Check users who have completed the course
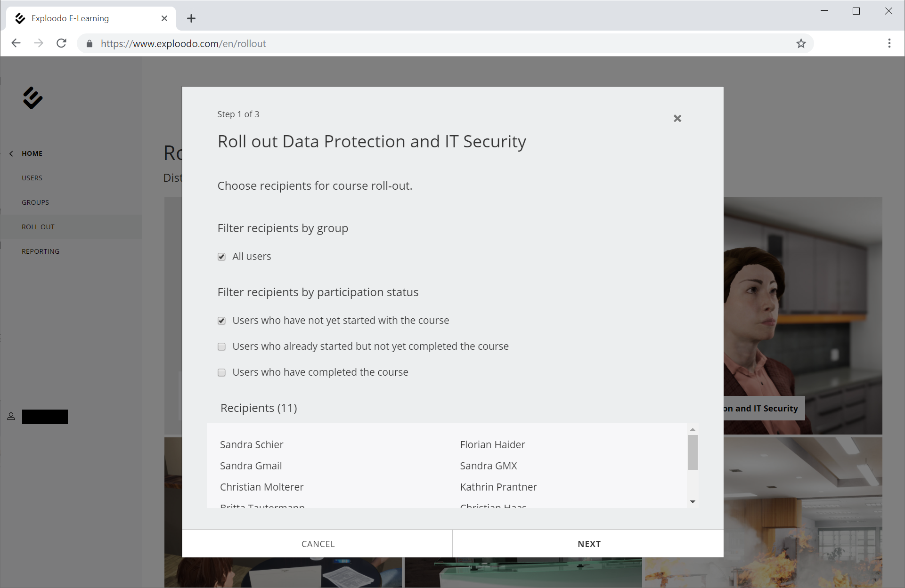The height and width of the screenshot is (588, 905). coord(221,373)
